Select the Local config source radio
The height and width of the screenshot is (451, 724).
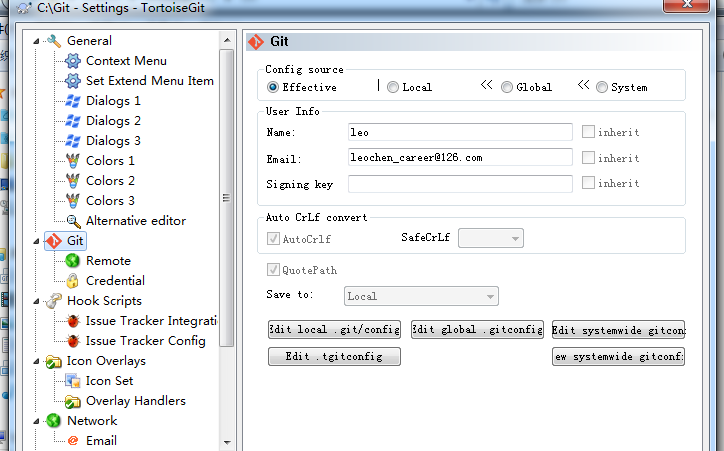393,87
